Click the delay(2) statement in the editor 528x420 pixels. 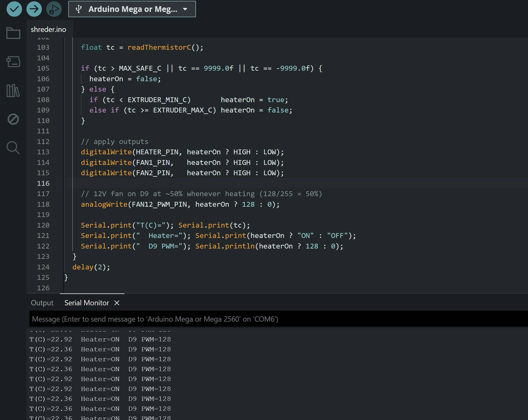(x=91, y=267)
